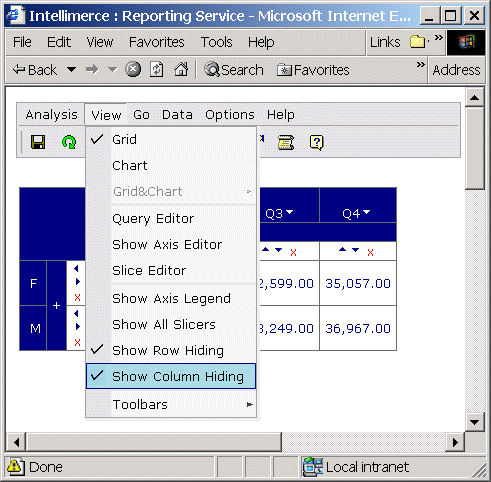Open Slice Editor from View menu
491x482 pixels.
coord(171,270)
